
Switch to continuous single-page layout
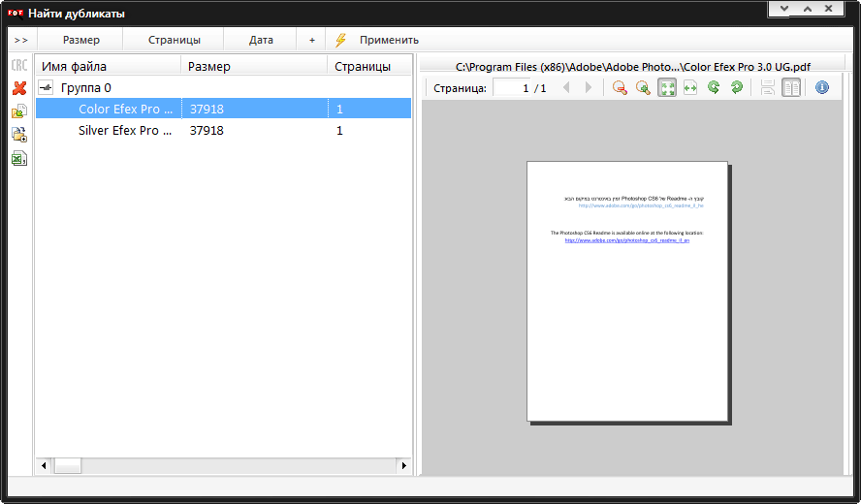tap(768, 88)
